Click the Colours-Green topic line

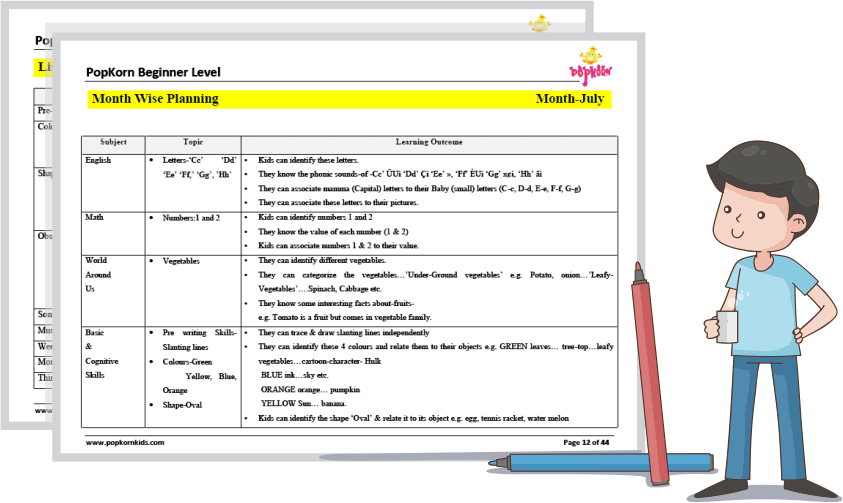coord(187,362)
